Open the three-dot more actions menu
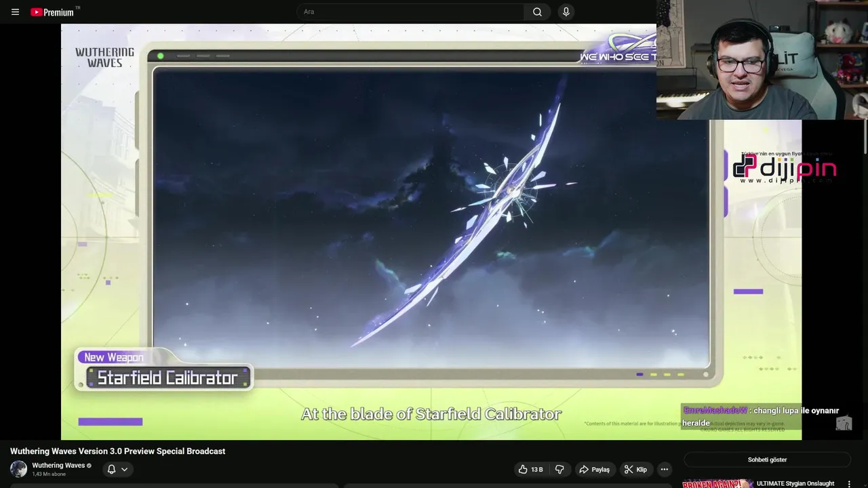Image resolution: width=868 pixels, height=488 pixels. point(665,469)
